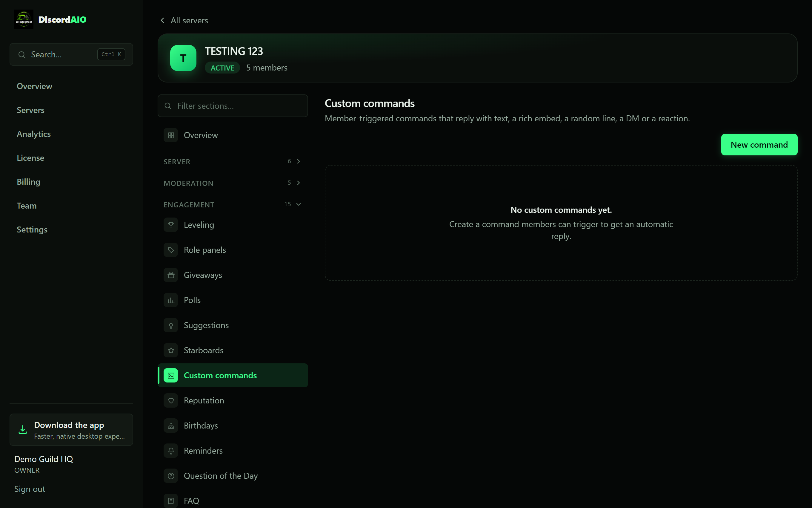
Task: Click the Suggestions lightbulb icon
Action: [171, 325]
